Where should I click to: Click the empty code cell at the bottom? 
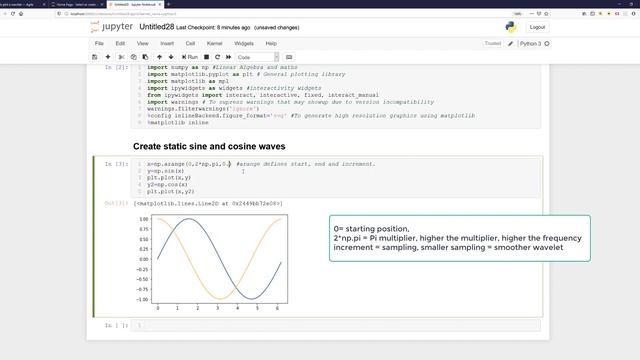tap(336, 325)
